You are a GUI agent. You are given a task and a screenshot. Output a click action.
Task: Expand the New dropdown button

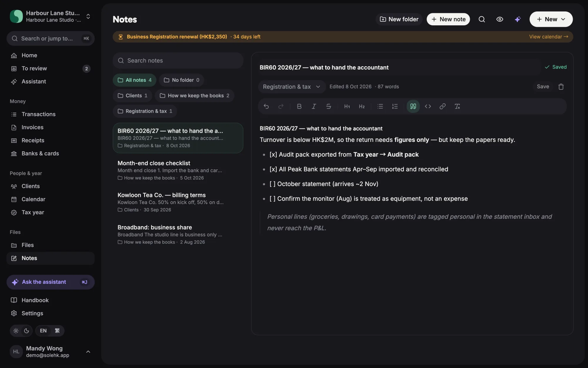[551, 19]
